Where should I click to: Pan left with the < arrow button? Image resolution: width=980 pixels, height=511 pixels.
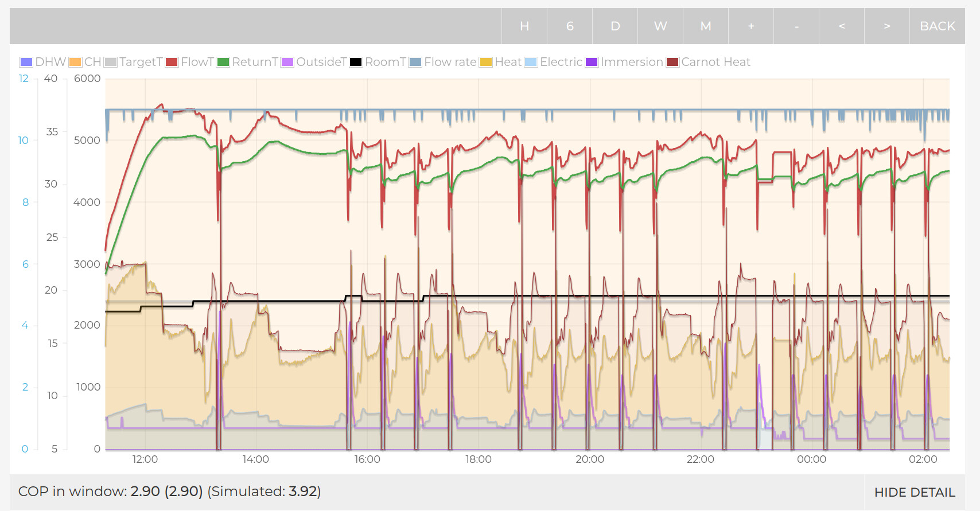click(x=842, y=26)
